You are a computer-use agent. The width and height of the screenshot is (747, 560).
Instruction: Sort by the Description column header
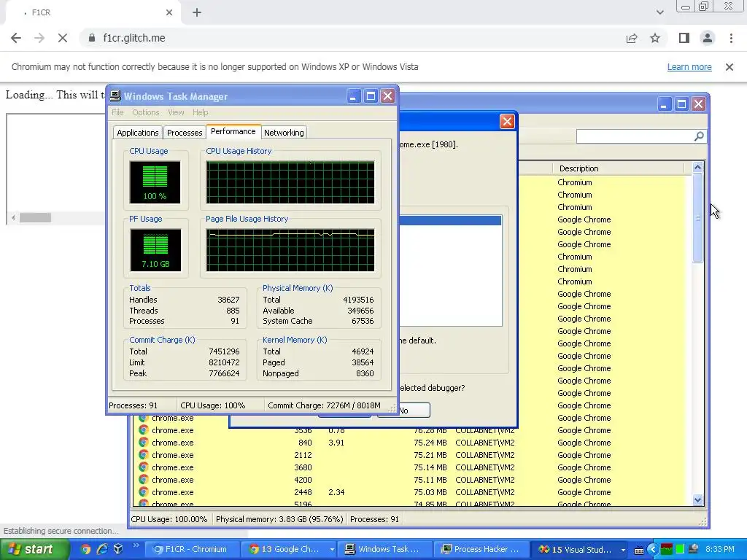pyautogui.click(x=618, y=168)
